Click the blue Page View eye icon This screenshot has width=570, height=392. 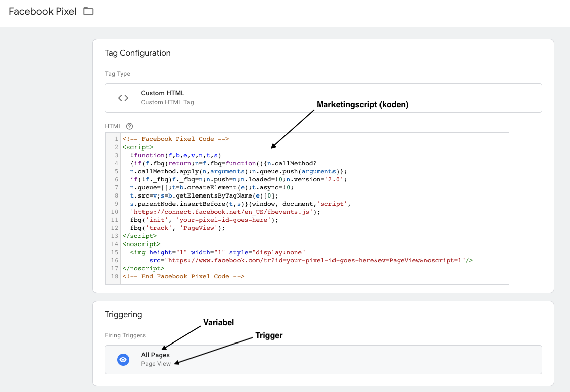pyautogui.click(x=123, y=360)
